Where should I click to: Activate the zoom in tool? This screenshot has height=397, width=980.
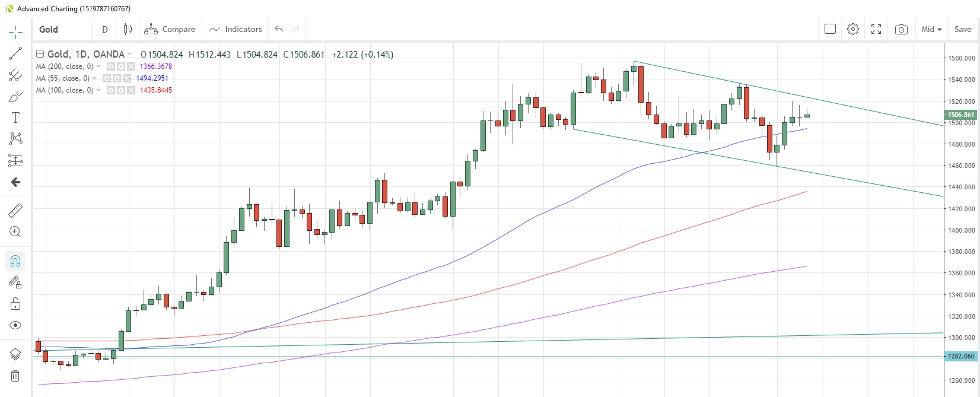pos(15,231)
